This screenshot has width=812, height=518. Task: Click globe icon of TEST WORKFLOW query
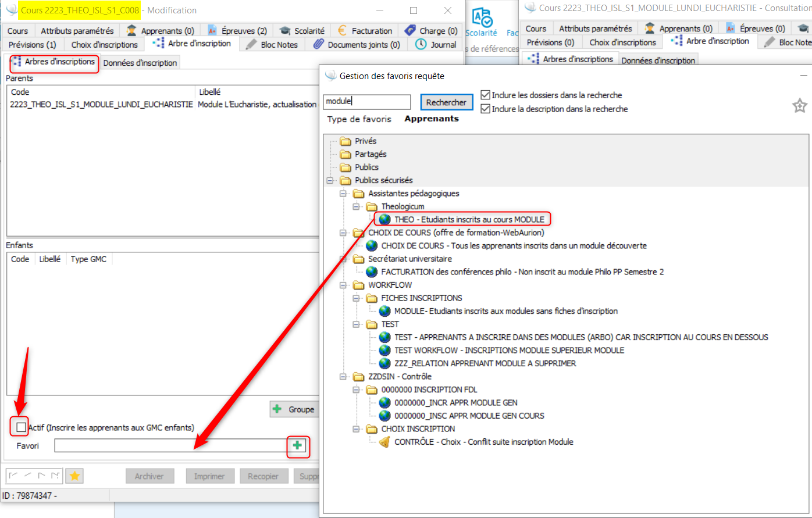tap(384, 350)
